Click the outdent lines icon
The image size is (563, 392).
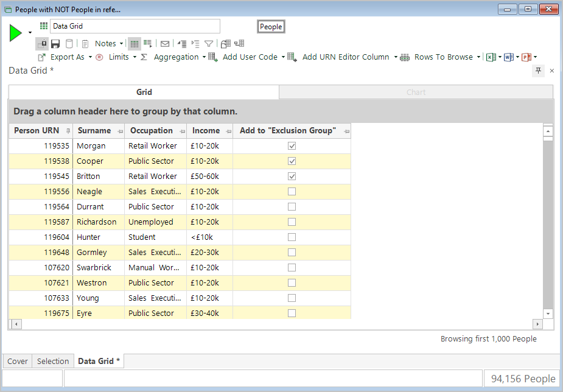pyautogui.click(x=182, y=44)
